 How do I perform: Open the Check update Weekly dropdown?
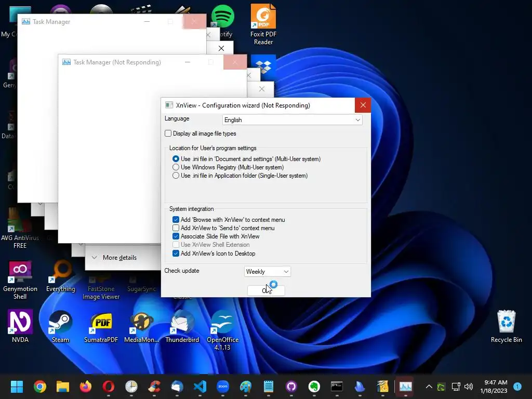coord(268,271)
